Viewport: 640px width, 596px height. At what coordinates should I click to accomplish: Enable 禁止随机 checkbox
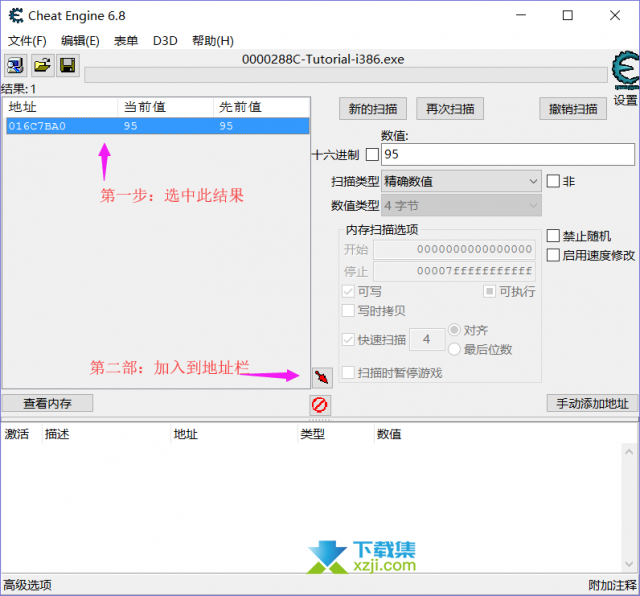pos(553,236)
